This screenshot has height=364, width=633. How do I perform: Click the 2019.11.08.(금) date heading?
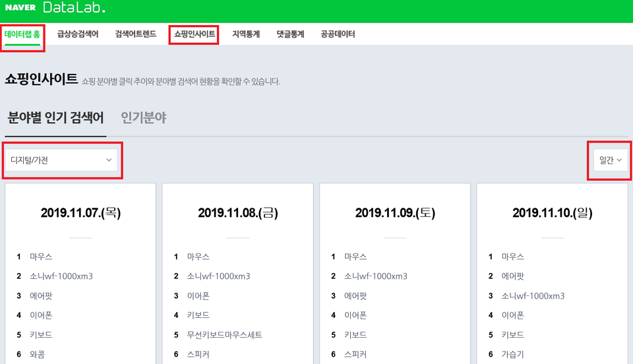(x=238, y=213)
